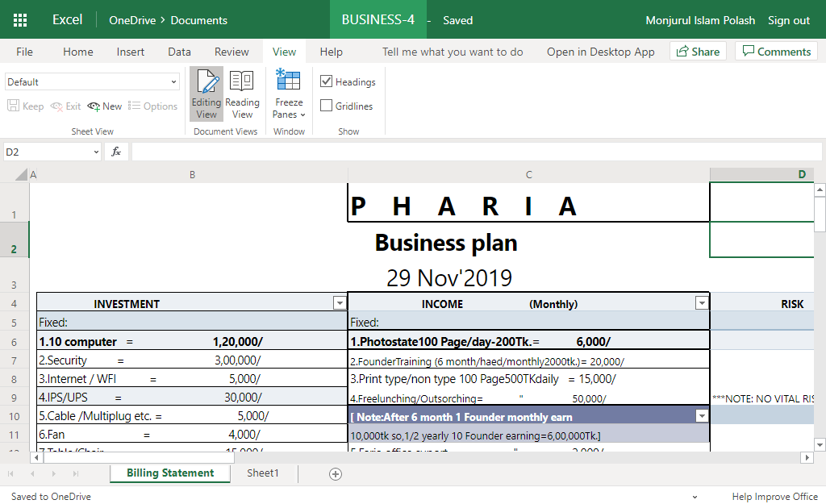826x504 pixels.
Task: Open the INCOME column filter dropdown
Action: pyautogui.click(x=702, y=303)
